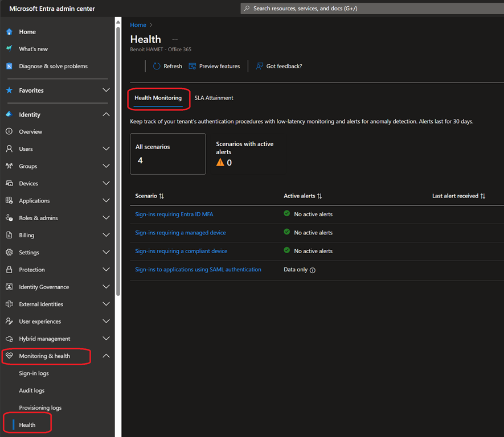Open the ellipsis menu beside Health title
The width and height of the screenshot is (504, 437).
175,39
